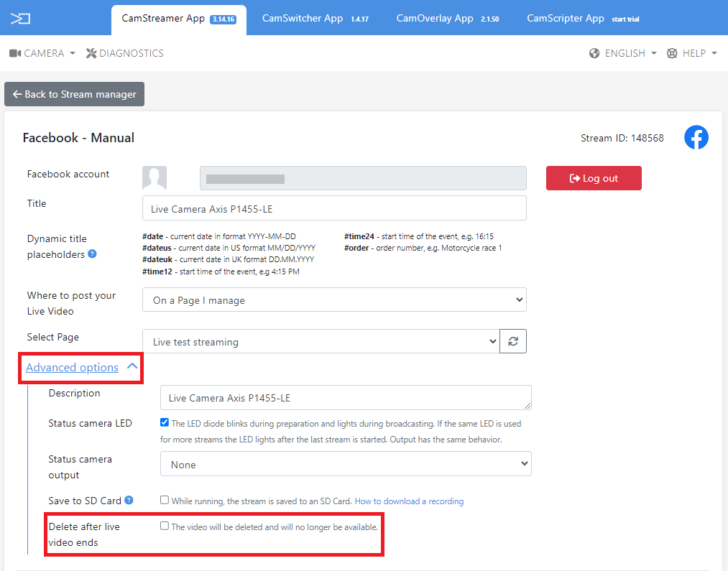Image resolution: width=728 pixels, height=571 pixels.
Task: Click the Stream ID: 148568 text
Action: [622, 138]
